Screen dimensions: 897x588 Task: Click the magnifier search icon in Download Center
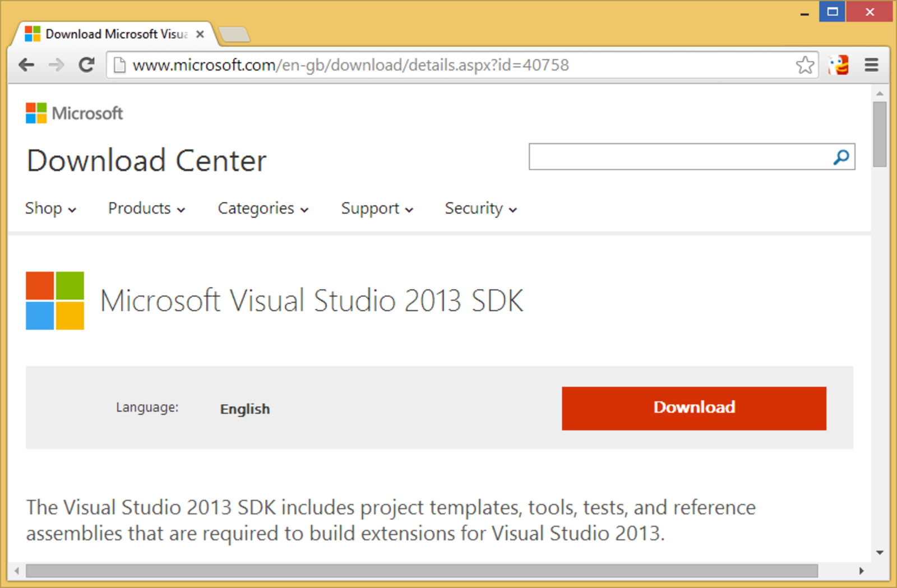point(841,157)
